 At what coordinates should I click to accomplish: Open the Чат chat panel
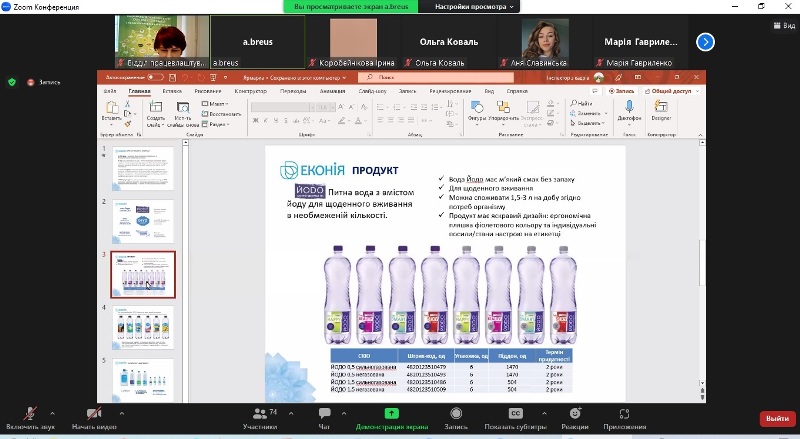[x=324, y=418]
